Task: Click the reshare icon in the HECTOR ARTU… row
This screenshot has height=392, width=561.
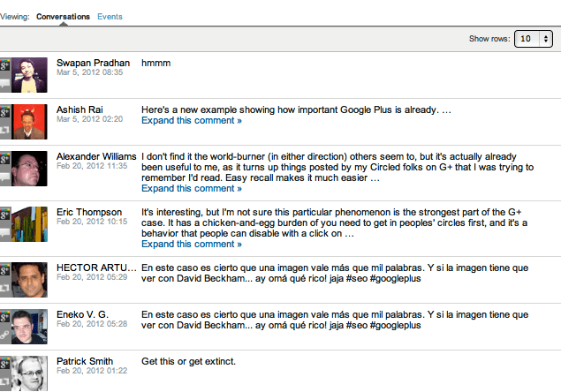Action: tap(5, 286)
